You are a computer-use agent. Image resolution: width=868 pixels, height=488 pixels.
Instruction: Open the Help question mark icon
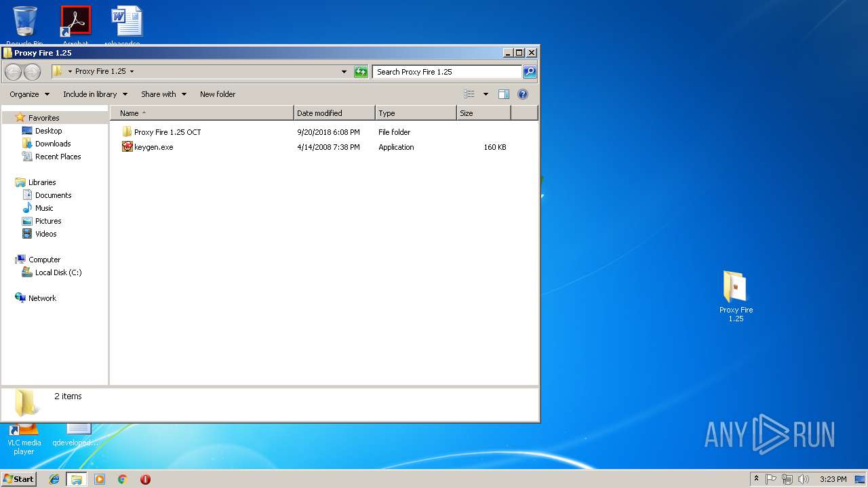523,94
